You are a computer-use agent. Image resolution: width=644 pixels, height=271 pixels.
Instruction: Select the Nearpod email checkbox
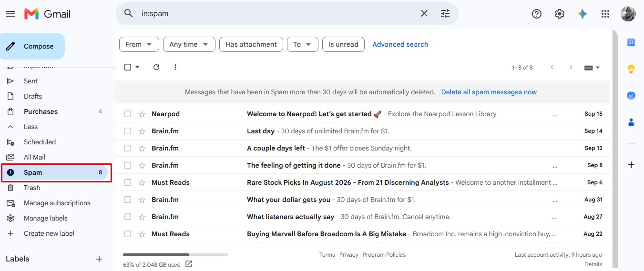(x=128, y=114)
